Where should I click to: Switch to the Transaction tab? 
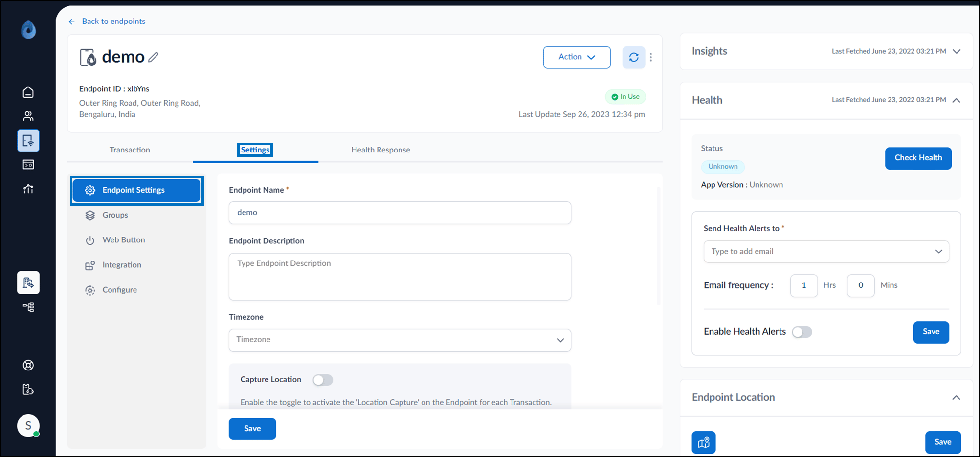[x=130, y=150]
